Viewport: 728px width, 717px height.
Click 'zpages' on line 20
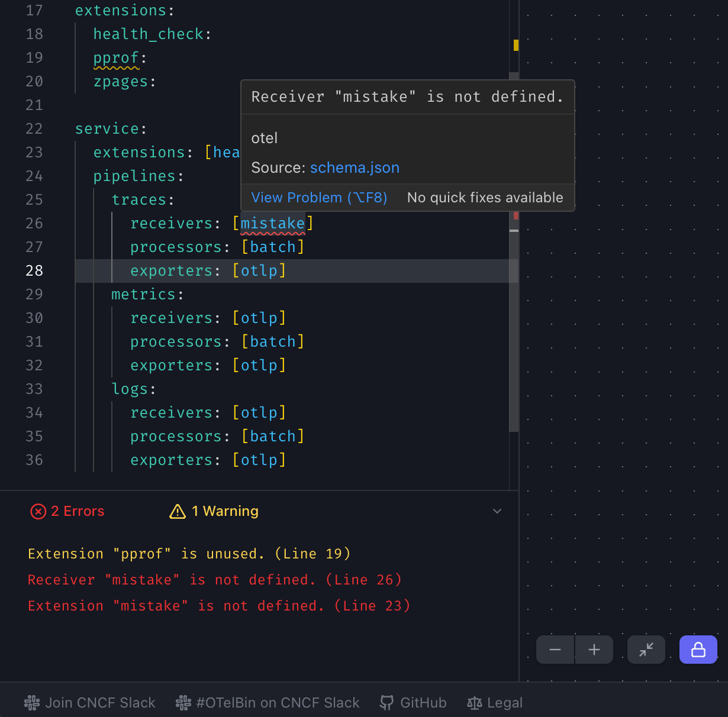(x=121, y=82)
